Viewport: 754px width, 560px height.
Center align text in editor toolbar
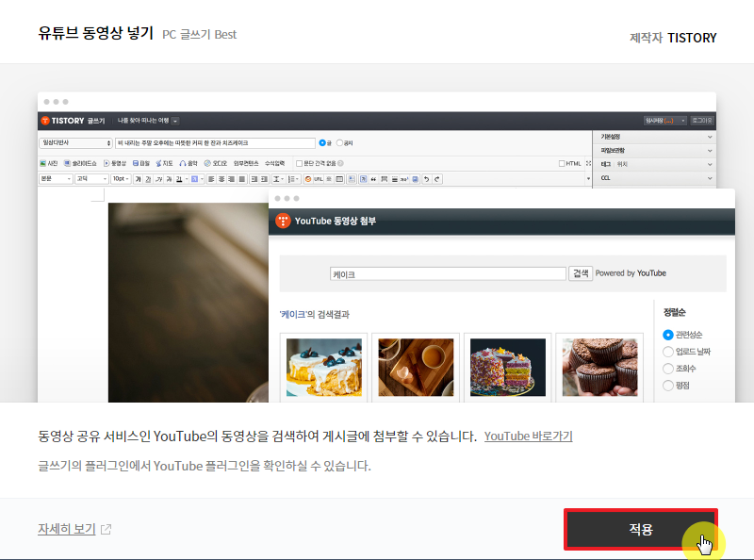221,179
